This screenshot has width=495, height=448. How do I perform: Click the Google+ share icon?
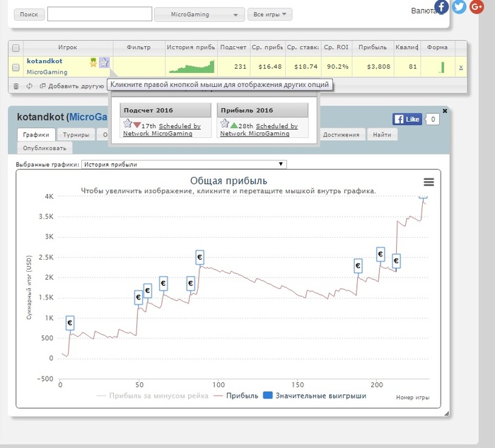tap(476, 7)
